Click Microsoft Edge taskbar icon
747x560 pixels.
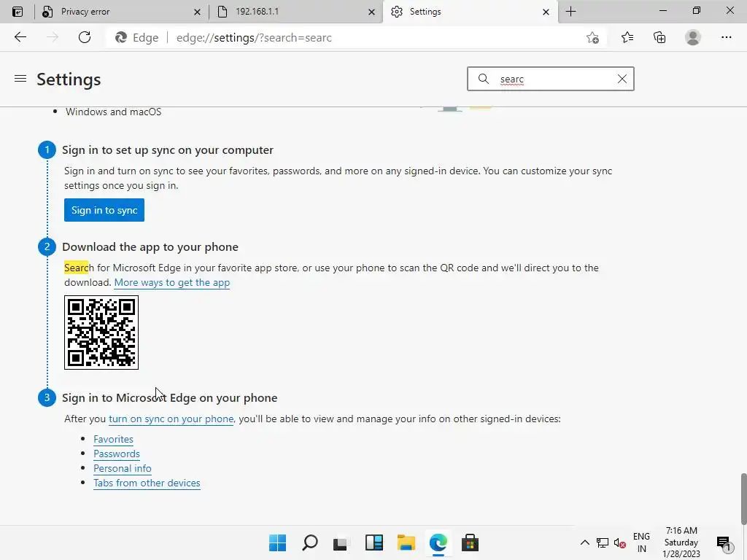coord(438,542)
